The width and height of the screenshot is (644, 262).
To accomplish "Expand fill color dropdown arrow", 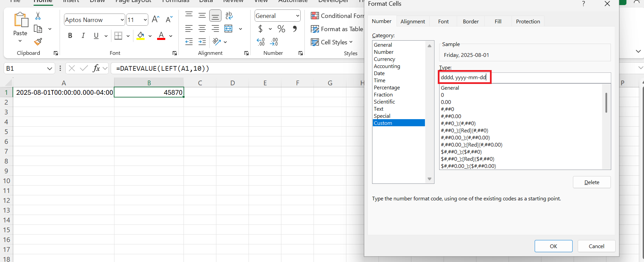I will point(150,36).
